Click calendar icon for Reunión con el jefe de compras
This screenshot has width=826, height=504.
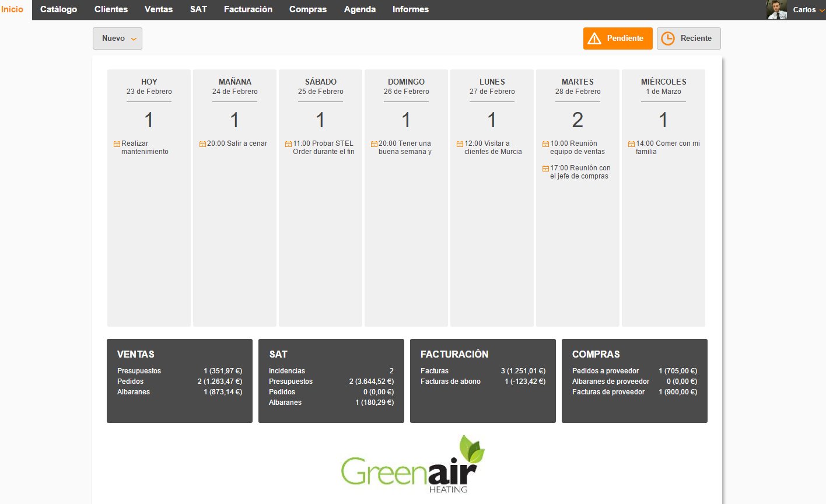pyautogui.click(x=545, y=169)
